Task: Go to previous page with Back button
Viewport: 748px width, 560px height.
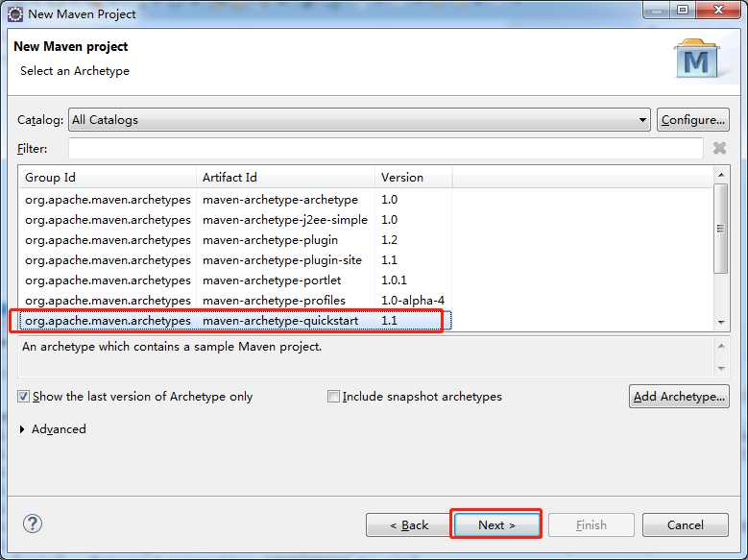Action: click(408, 525)
